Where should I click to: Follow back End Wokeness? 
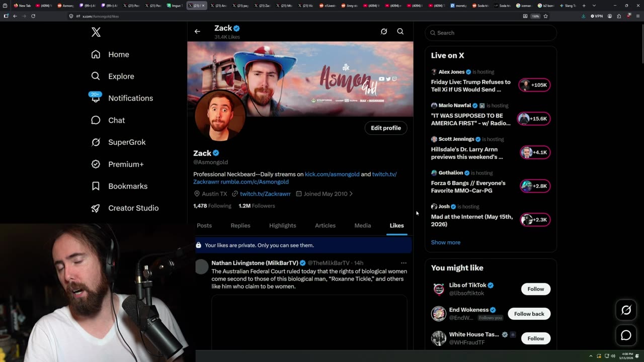pyautogui.click(x=529, y=314)
